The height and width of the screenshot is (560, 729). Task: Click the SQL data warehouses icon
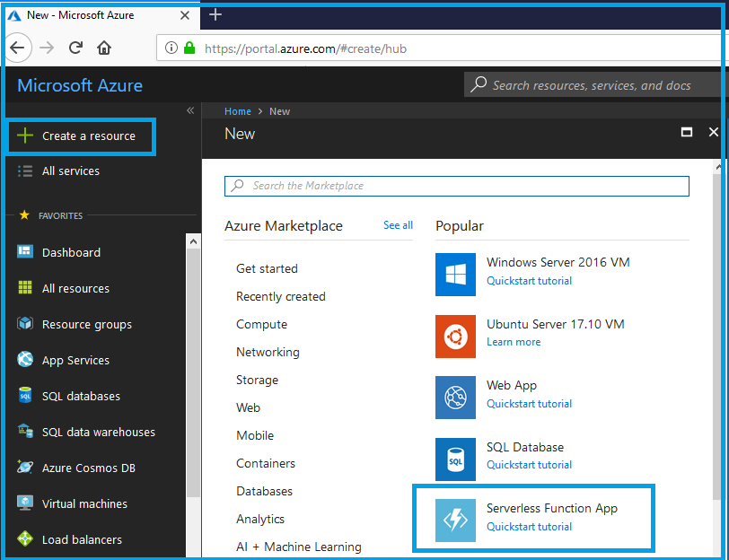tap(24, 432)
